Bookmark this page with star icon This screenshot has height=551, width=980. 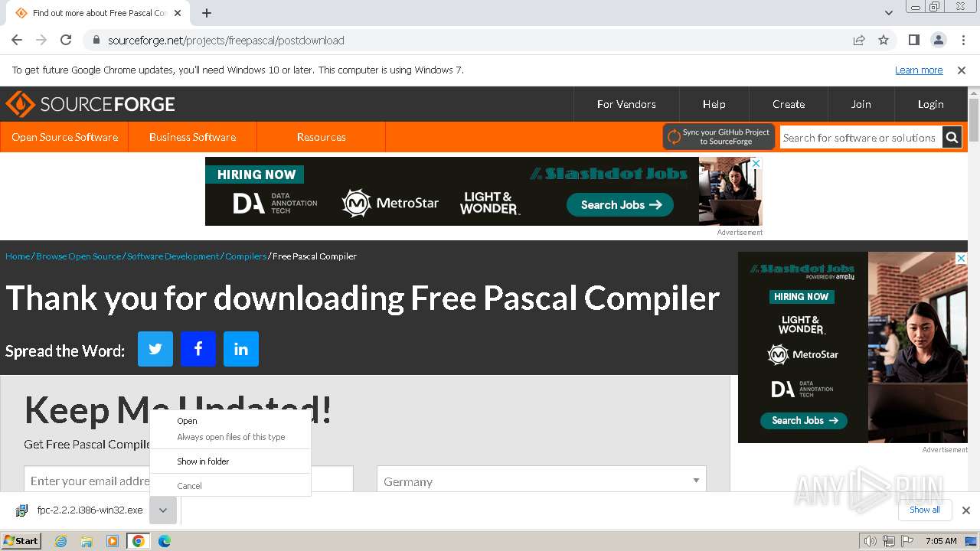[x=884, y=40]
